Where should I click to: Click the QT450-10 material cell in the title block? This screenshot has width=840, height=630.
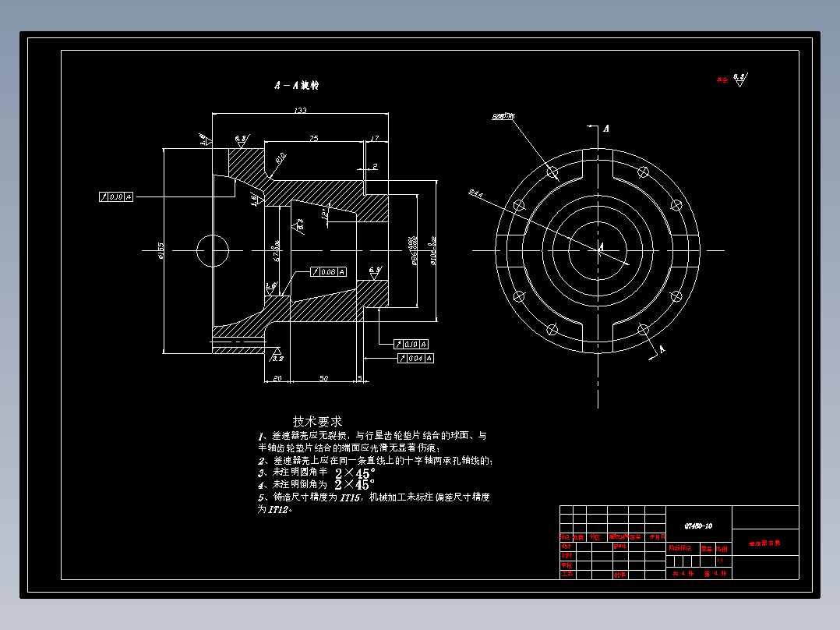[x=698, y=526]
